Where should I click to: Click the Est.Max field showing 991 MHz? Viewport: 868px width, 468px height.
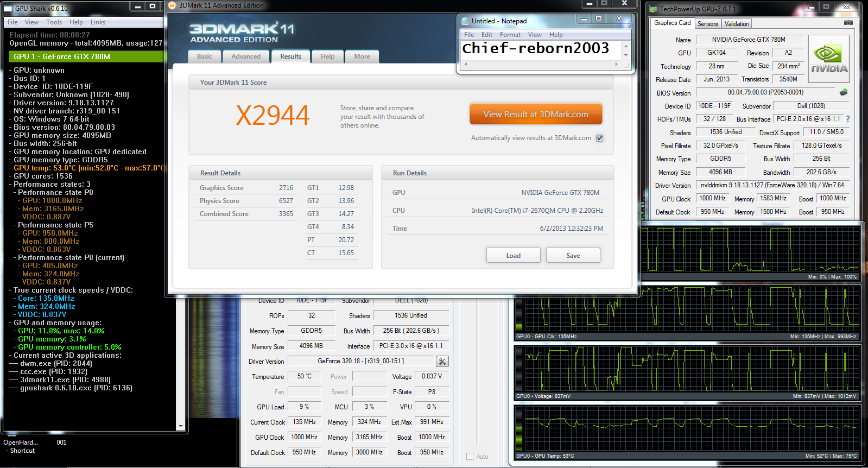click(432, 422)
